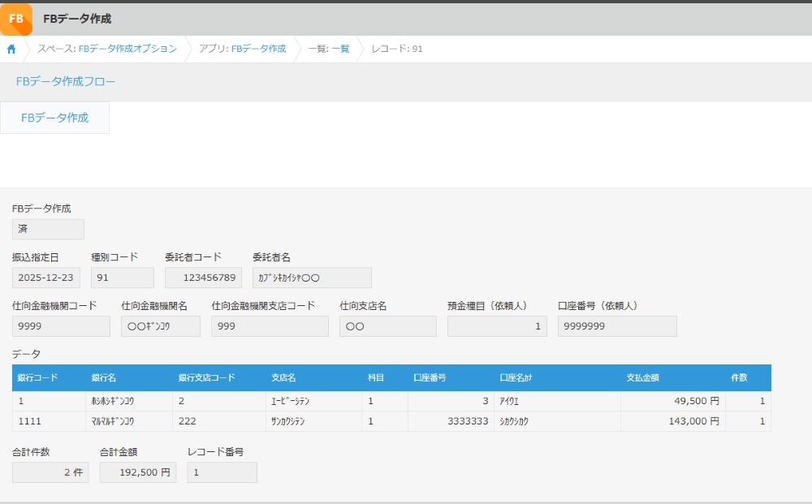The height and width of the screenshot is (504, 812).
Task: Click payment amount 143,000 円
Action: pyautogui.click(x=673, y=421)
